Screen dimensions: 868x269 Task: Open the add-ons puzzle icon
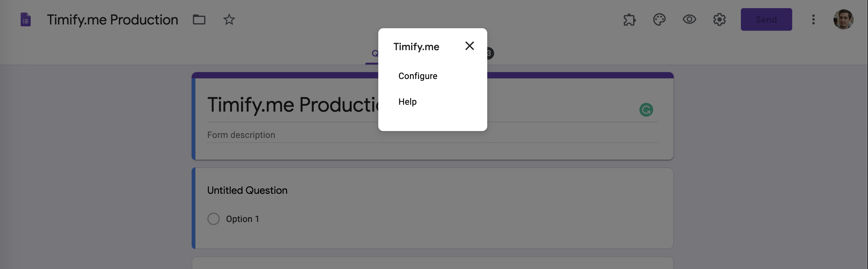(629, 19)
